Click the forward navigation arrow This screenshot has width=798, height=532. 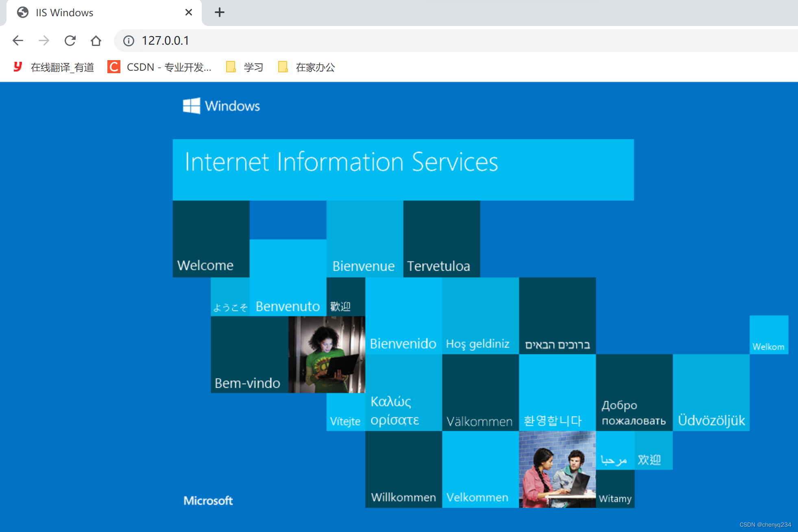point(44,41)
